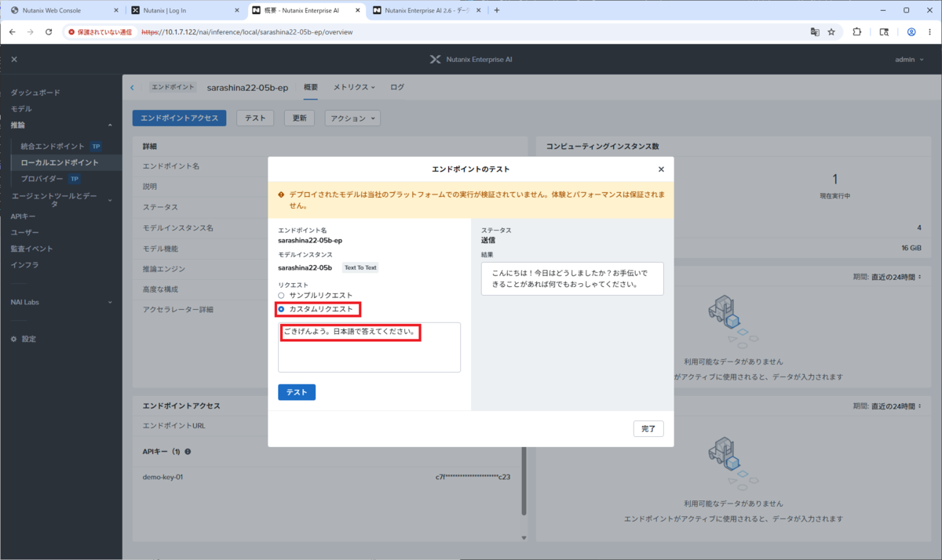Close the left sidebar with X icon
The image size is (942, 560).
pos(14,60)
